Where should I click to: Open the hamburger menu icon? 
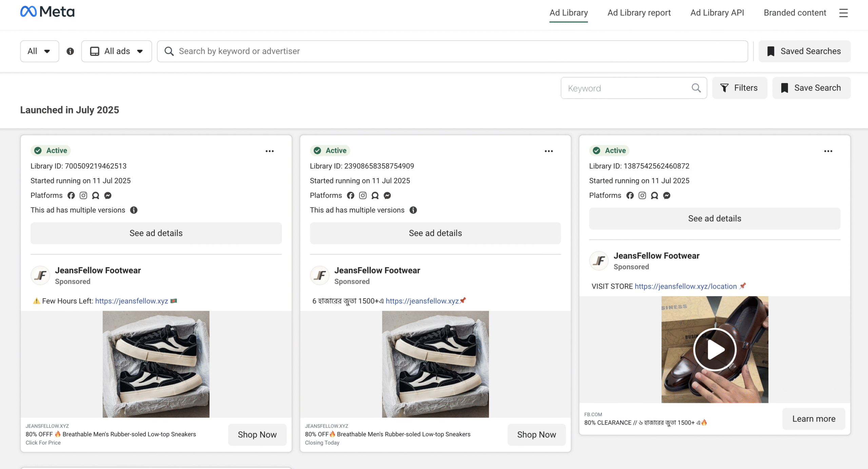843,13
